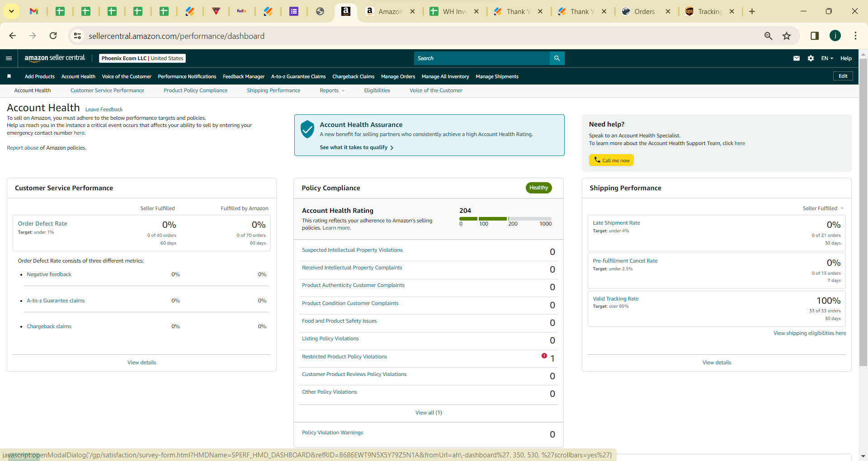
Task: Open the tab search dropdown arrow
Action: [11, 11]
